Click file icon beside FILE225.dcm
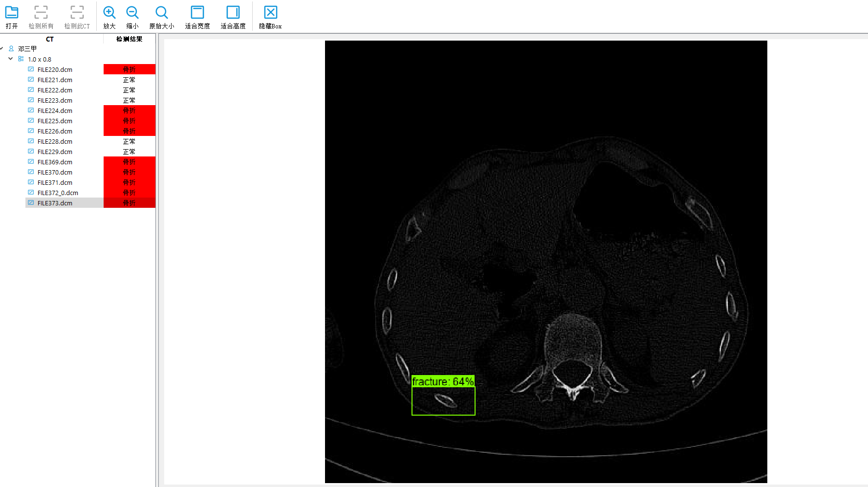The width and height of the screenshot is (868, 487). [31, 120]
